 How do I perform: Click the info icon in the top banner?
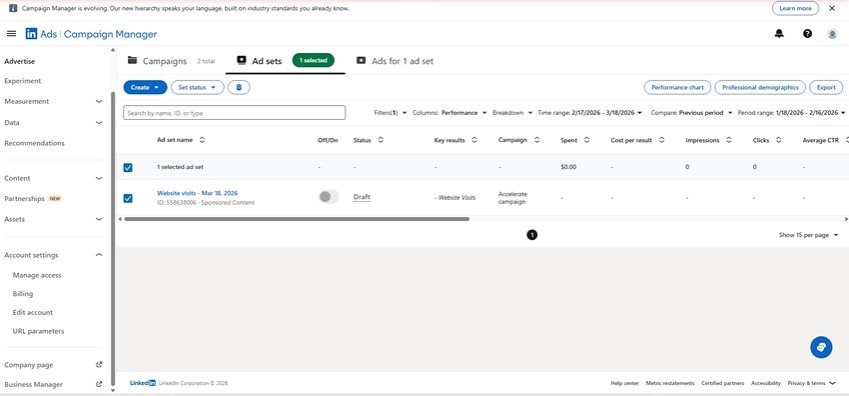13,8
